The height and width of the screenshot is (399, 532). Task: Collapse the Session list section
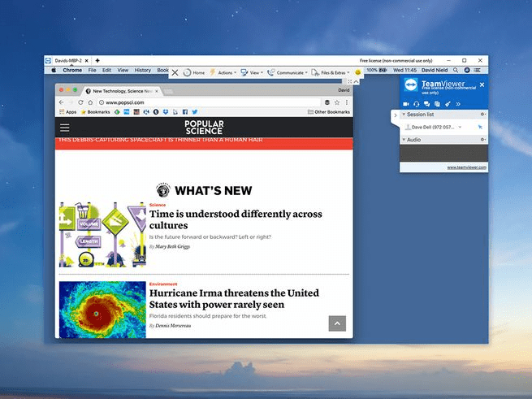[404, 115]
